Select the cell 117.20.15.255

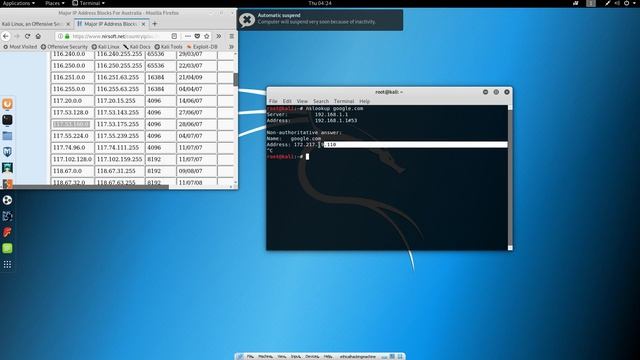(x=119, y=101)
